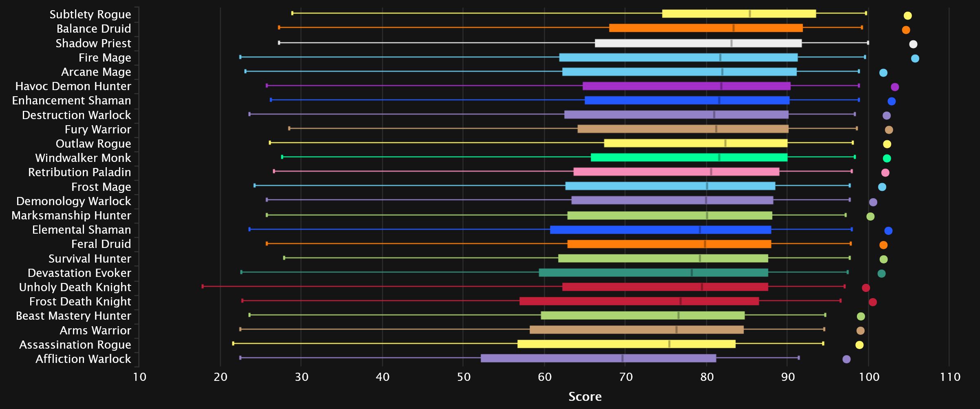The height and width of the screenshot is (409, 980).
Task: Click the Havoc Demon Hunter purple box
Action: [686, 86]
